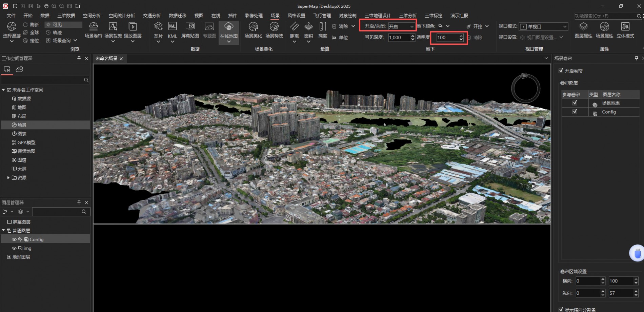
Task: Click the 场景特效 scene effects icon
Action: pos(274,27)
